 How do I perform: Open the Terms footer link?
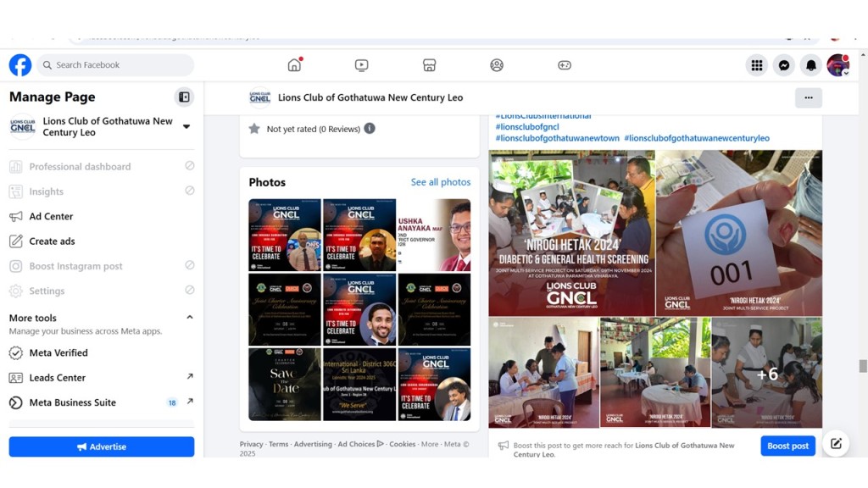pyautogui.click(x=278, y=444)
